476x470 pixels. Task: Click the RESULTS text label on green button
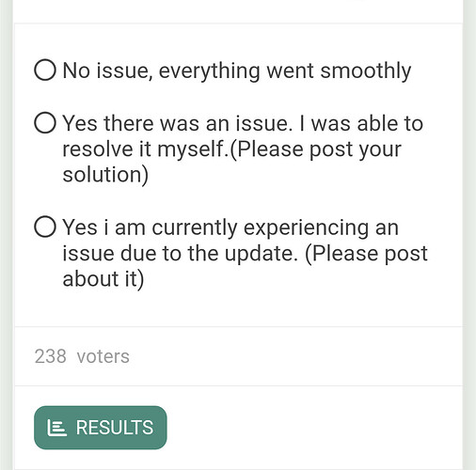115,428
